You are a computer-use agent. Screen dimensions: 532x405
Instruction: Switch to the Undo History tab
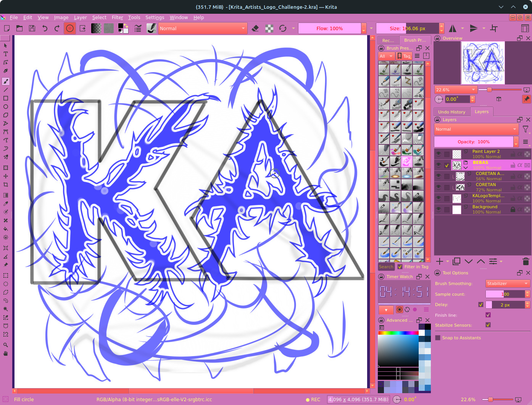(451, 112)
